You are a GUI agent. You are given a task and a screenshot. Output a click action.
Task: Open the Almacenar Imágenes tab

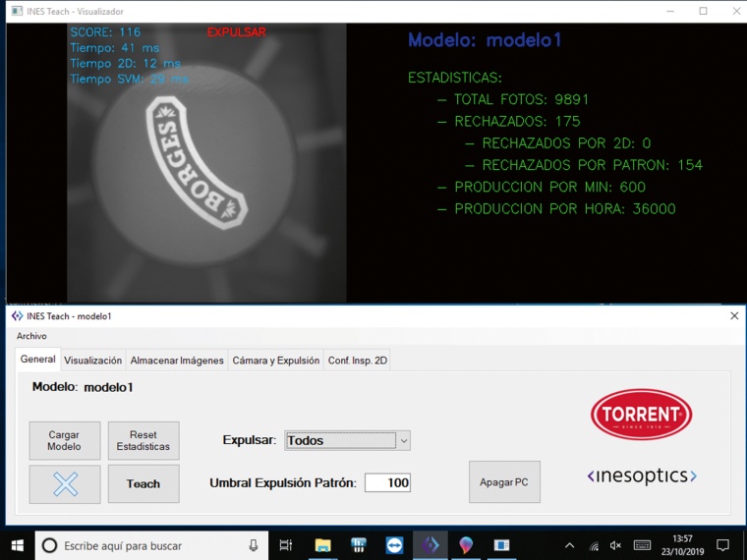(x=177, y=361)
